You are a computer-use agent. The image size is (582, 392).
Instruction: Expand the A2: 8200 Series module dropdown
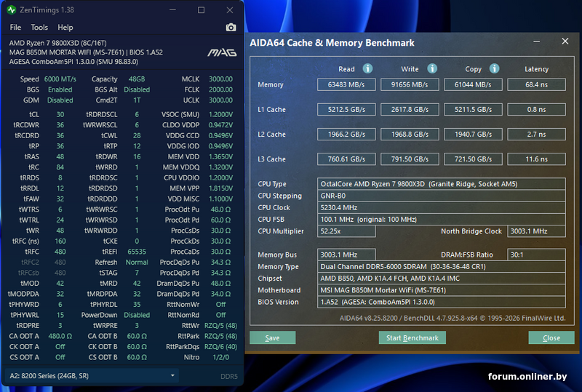coord(172,375)
